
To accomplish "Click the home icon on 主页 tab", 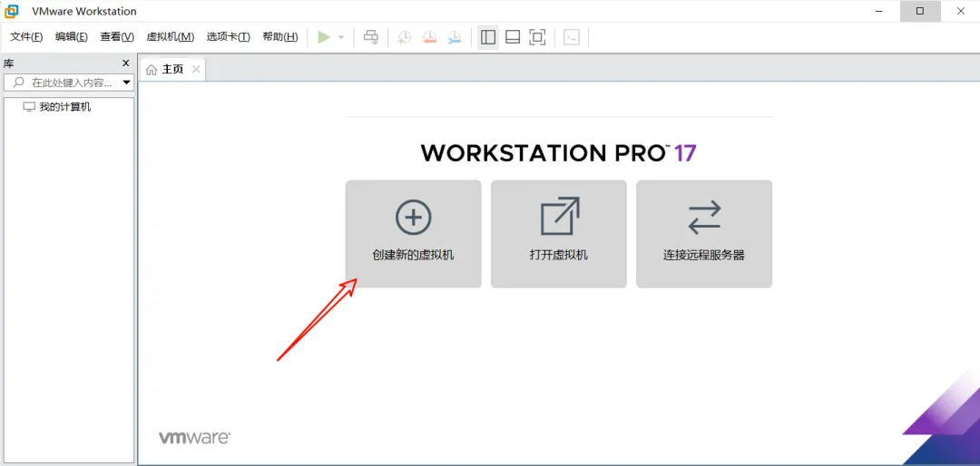I will [152, 70].
